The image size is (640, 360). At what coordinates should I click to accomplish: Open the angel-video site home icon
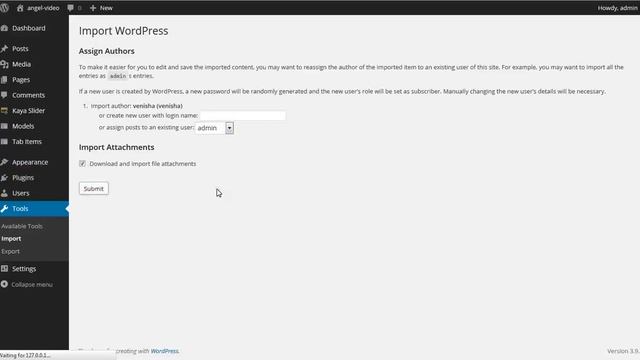[20, 8]
